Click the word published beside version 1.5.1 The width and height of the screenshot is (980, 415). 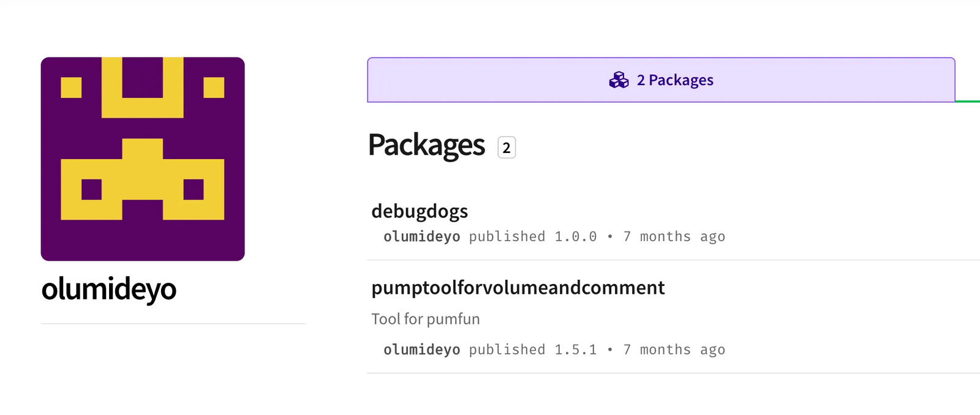tap(507, 350)
